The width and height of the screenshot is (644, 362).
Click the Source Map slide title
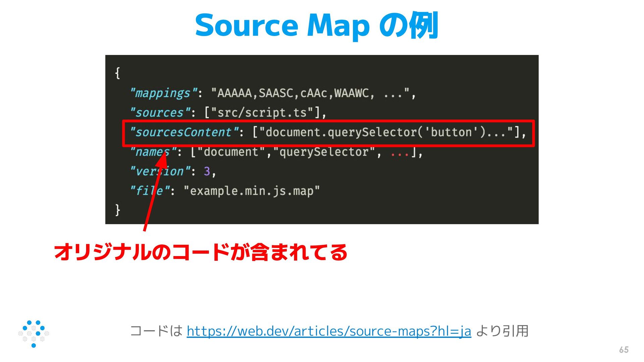(316, 25)
